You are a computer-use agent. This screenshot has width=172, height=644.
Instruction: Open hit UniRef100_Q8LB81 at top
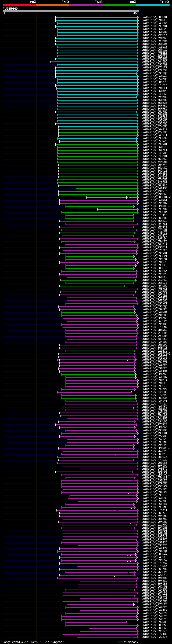click(x=154, y=17)
